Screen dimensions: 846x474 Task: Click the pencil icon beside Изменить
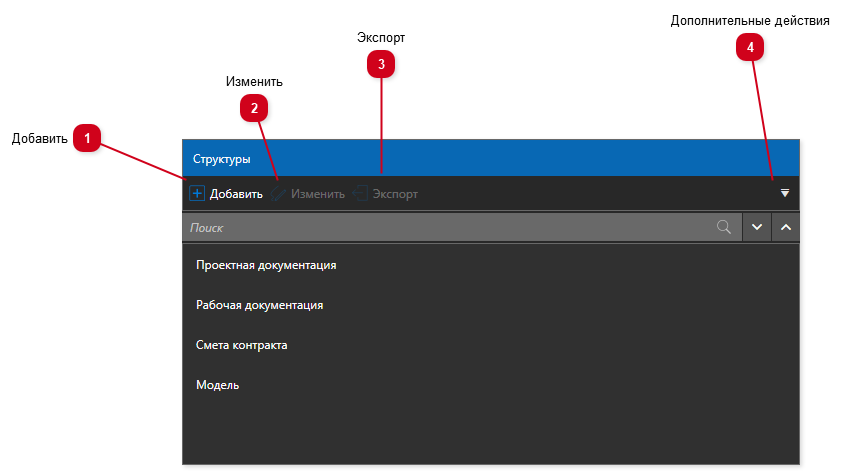pyautogui.click(x=279, y=194)
